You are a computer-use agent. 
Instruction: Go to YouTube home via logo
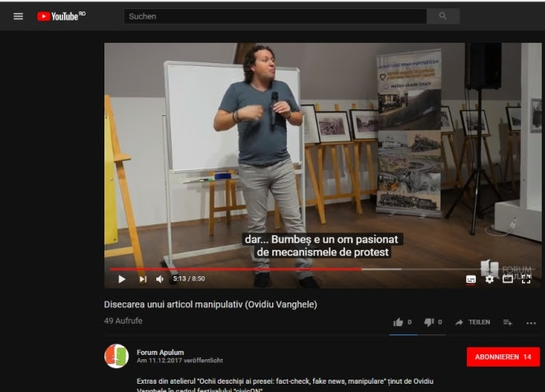pyautogui.click(x=61, y=16)
